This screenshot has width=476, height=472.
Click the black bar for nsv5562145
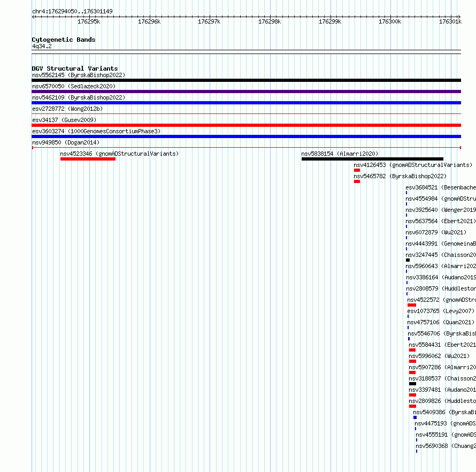pos(246,80)
